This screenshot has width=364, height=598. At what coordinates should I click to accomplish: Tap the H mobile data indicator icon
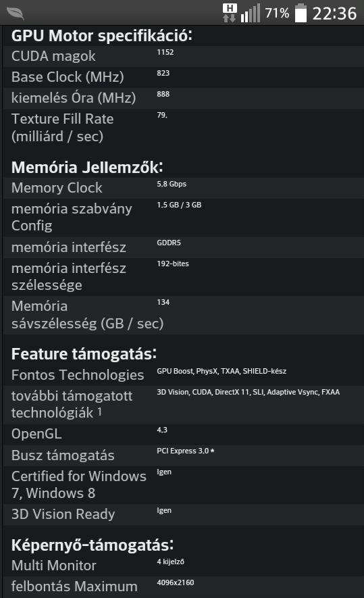point(230,13)
